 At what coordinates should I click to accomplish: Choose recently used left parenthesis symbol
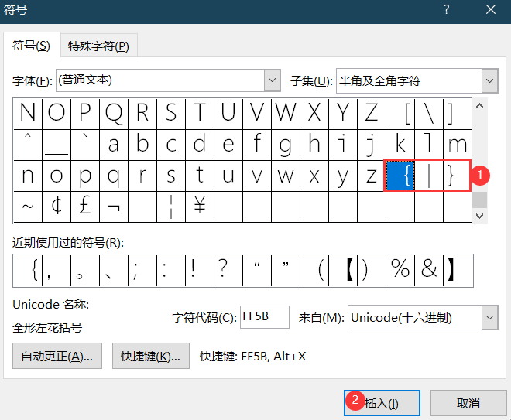[x=314, y=271]
